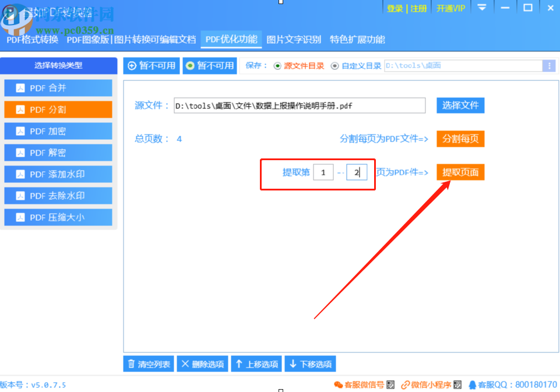Click the PDF 分割 file icon
Viewport: 560px width, 392px height.
click(x=20, y=110)
